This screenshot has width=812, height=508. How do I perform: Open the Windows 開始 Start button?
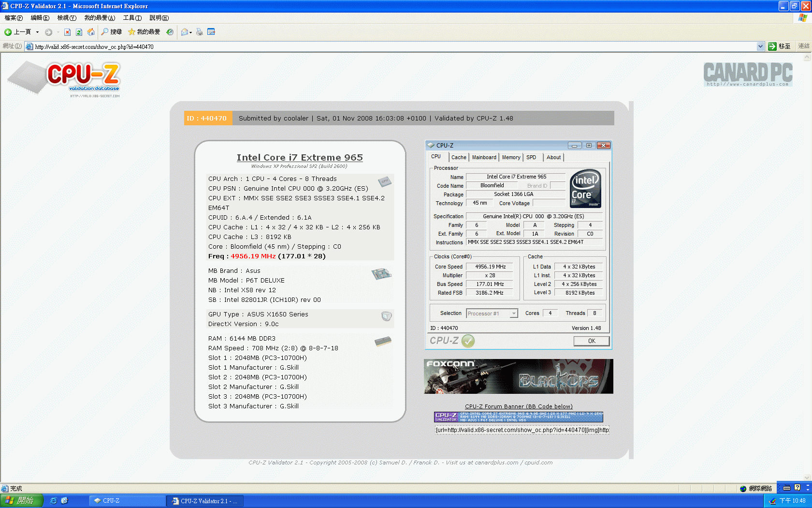click(x=22, y=501)
